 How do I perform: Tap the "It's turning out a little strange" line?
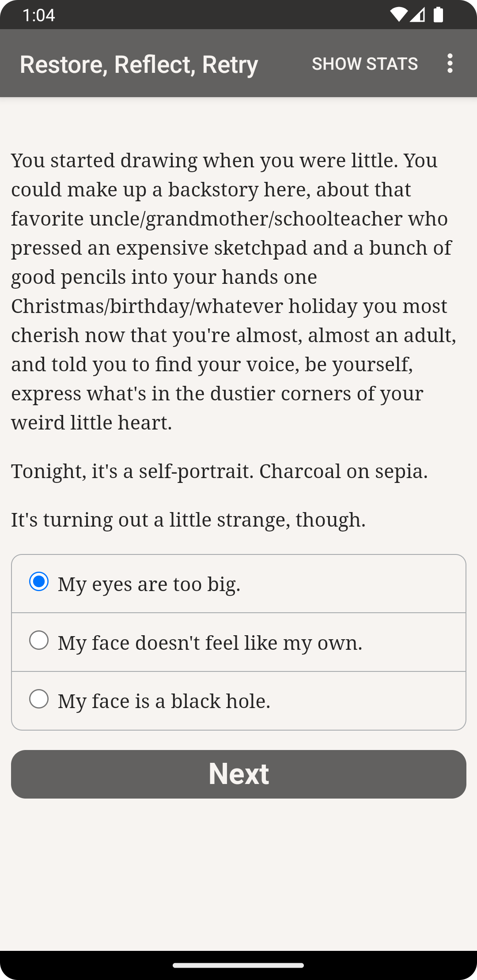189,520
